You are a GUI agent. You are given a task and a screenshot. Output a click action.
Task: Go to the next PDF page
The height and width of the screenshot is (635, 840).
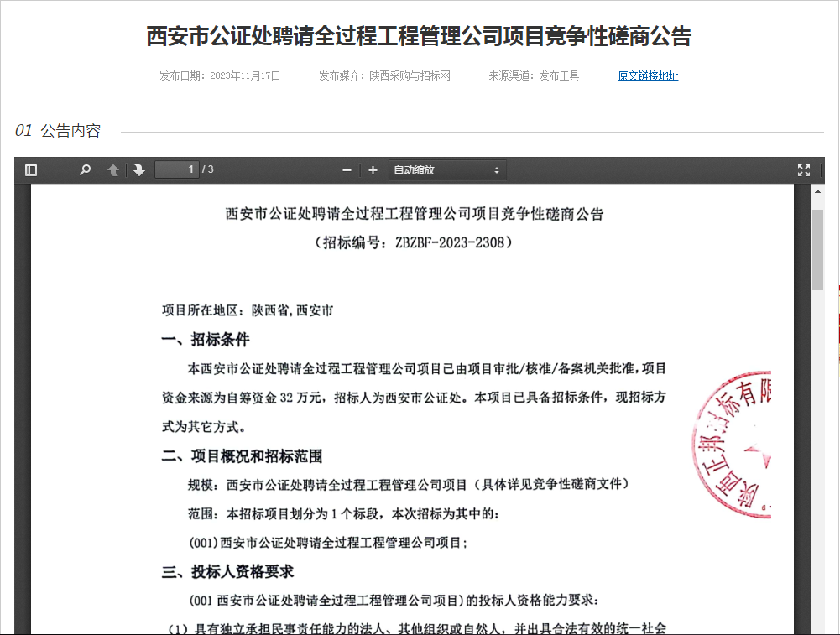[x=139, y=170]
